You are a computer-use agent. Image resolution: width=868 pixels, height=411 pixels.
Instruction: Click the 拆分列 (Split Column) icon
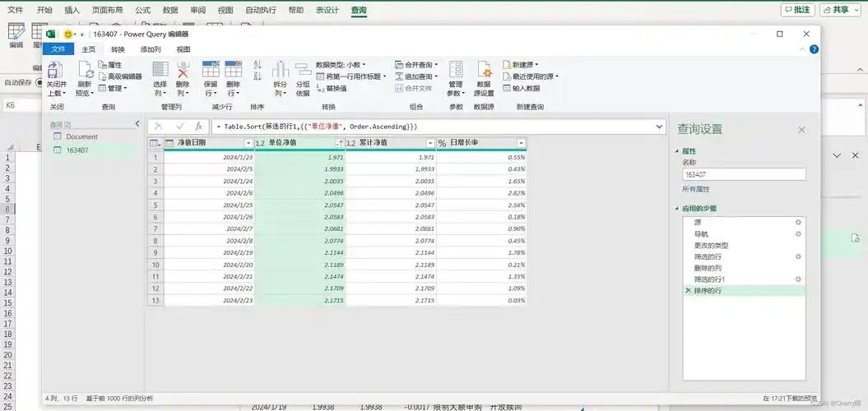[281, 70]
